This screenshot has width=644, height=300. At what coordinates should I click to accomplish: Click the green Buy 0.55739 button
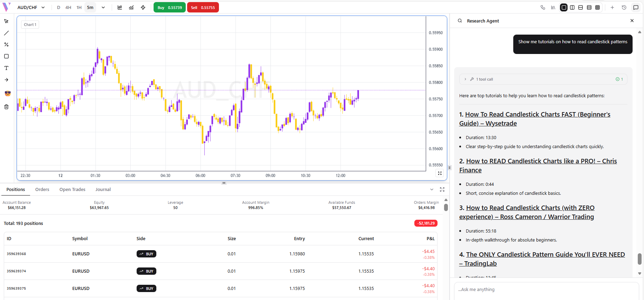(x=169, y=8)
